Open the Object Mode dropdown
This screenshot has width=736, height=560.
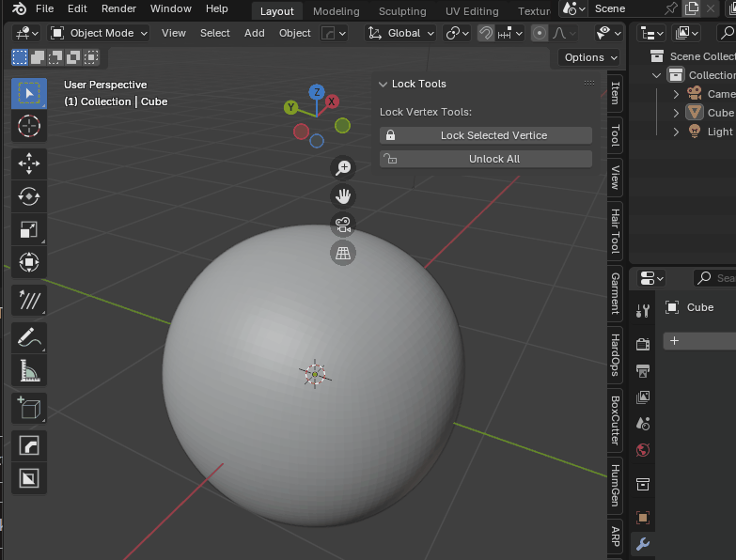99,33
